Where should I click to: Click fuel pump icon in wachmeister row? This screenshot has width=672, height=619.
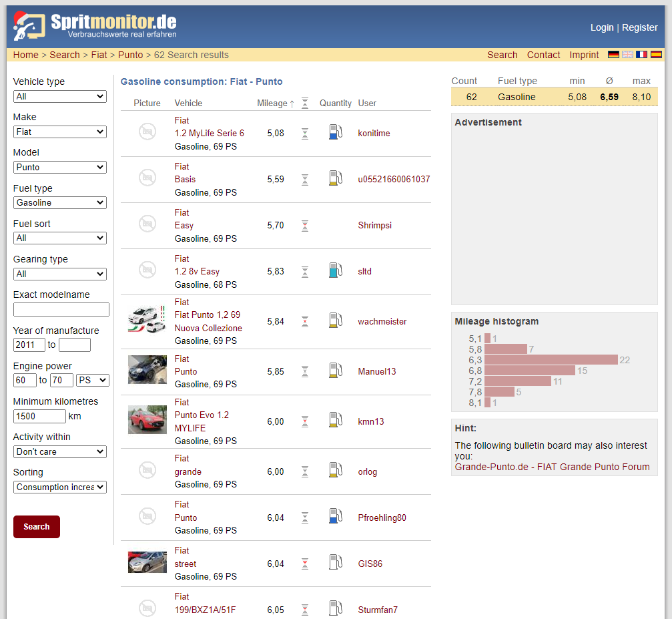[x=336, y=321]
